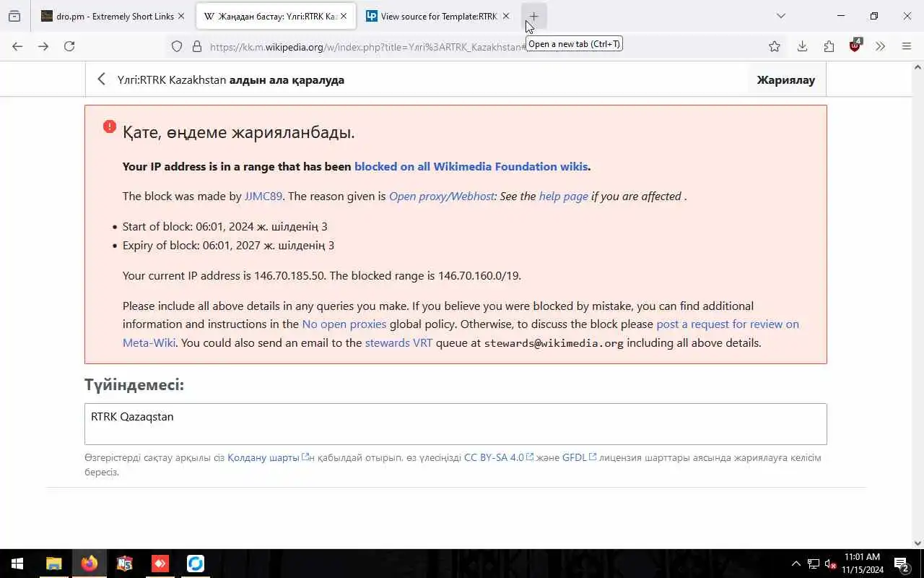Expand the list all tabs dropdown
The height and width of the screenshot is (578, 924).
(x=780, y=16)
